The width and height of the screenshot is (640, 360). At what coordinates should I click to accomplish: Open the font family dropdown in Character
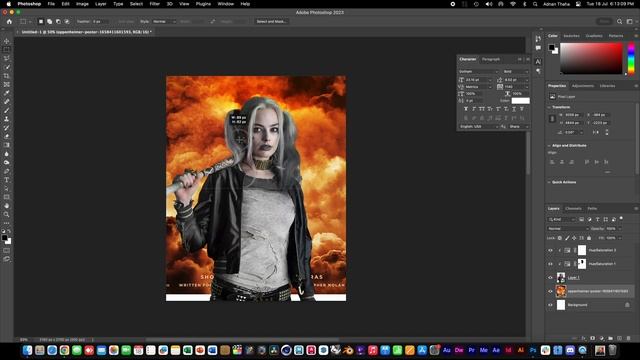tap(478, 71)
